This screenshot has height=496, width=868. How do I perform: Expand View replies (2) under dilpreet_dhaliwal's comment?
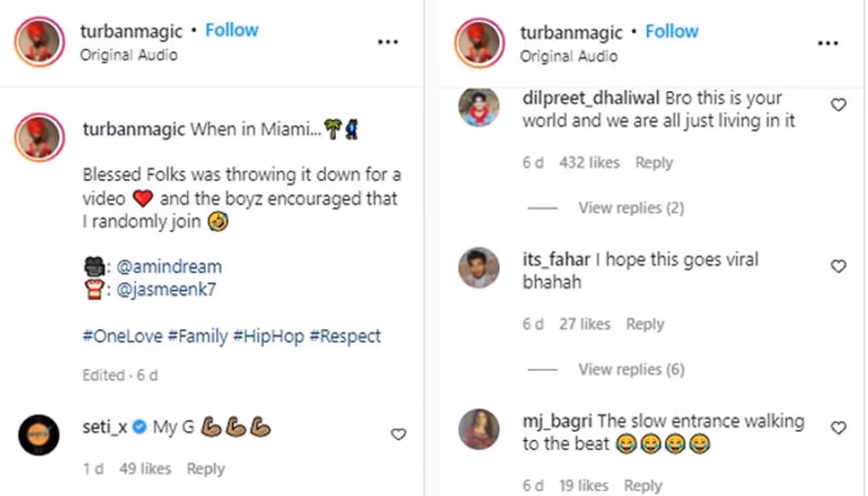[631, 208]
